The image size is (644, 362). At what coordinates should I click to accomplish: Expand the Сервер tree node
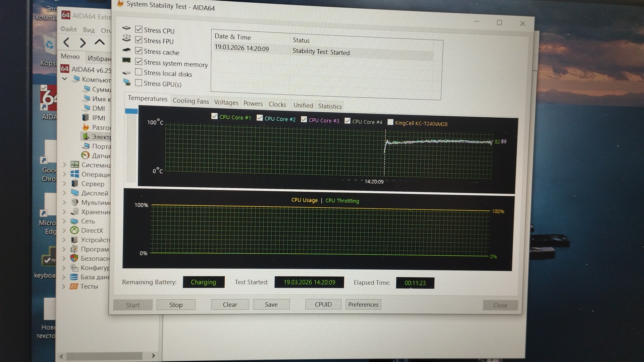click(x=64, y=183)
